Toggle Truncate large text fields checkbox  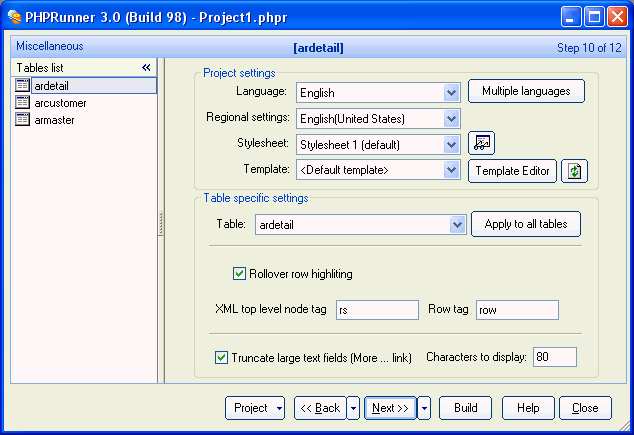click(221, 357)
